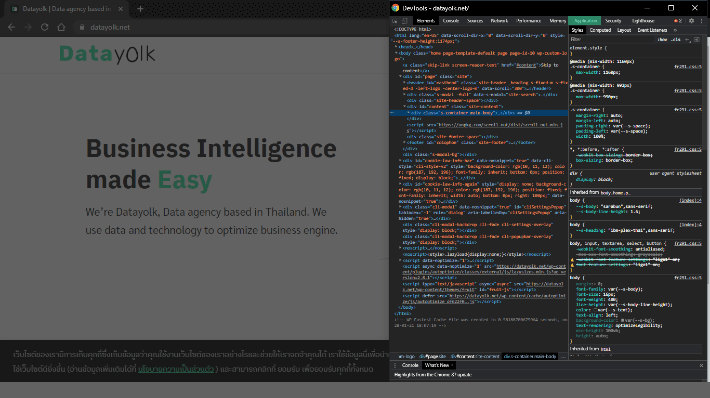Image resolution: width=710 pixels, height=398 pixels.
Task: Open the Thai privacy policy link in cookie bar
Action: pyautogui.click(x=176, y=369)
